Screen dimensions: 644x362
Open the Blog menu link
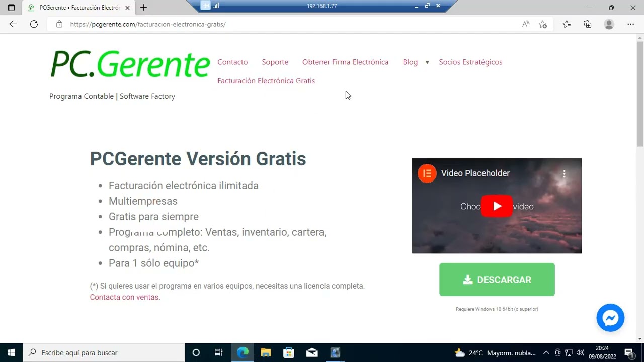(410, 62)
